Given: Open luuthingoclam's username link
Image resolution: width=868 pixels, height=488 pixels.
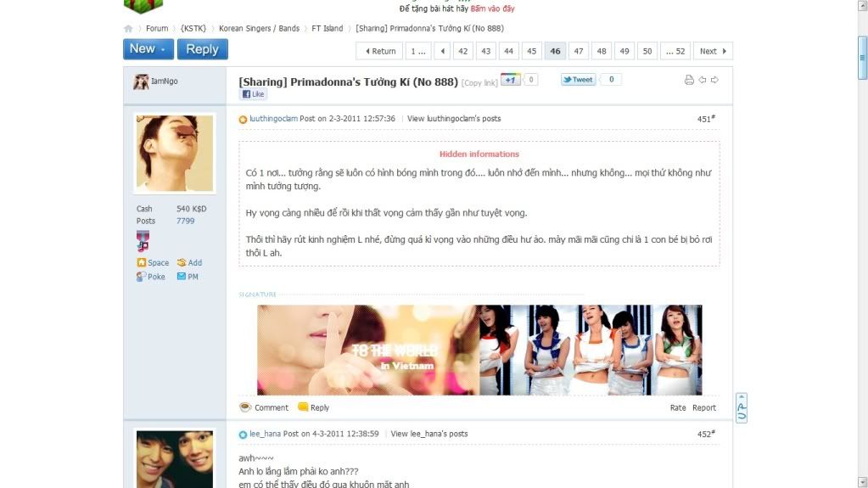Looking at the screenshot, I should [x=273, y=119].
